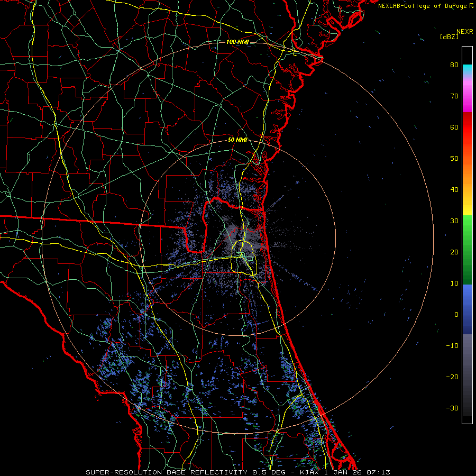Click the 40 value on dBZ scale
Screen dimensions: 476x476
[454, 190]
